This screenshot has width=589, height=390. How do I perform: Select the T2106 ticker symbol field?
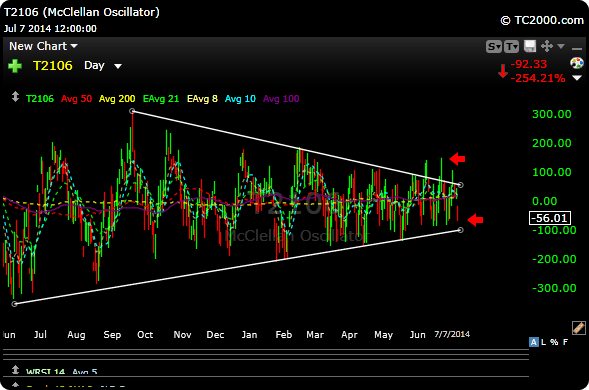53,66
